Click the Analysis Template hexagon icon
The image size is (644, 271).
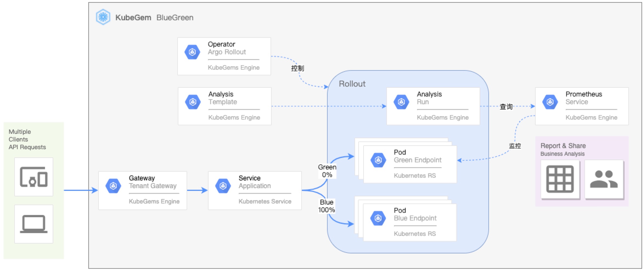193,102
